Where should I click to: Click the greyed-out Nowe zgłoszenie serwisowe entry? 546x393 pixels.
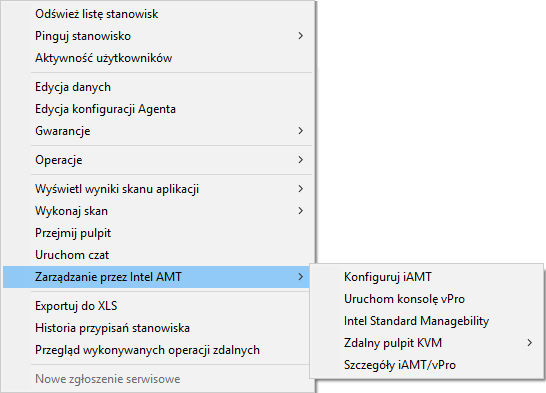coord(156,379)
